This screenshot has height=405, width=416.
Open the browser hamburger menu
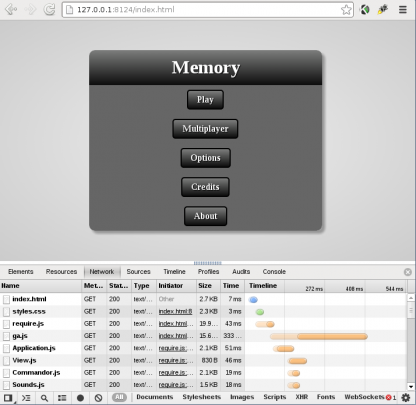[x=403, y=10]
